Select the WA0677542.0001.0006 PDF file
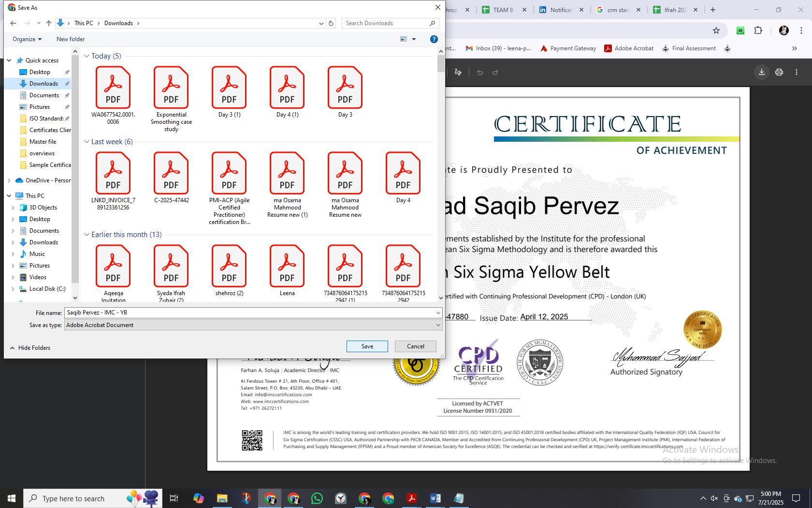 tap(113, 95)
